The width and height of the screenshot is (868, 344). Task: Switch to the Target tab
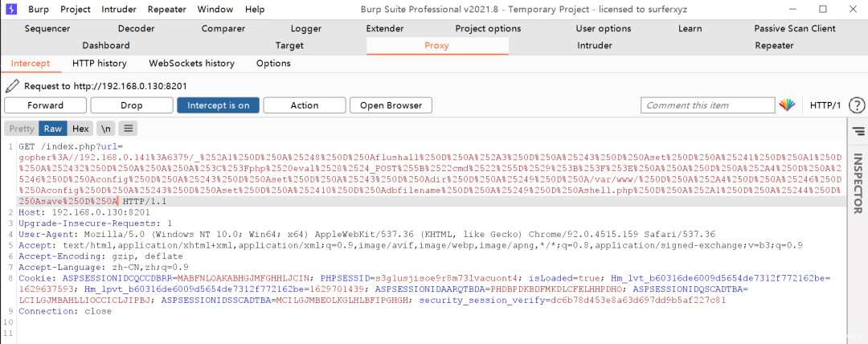click(289, 46)
